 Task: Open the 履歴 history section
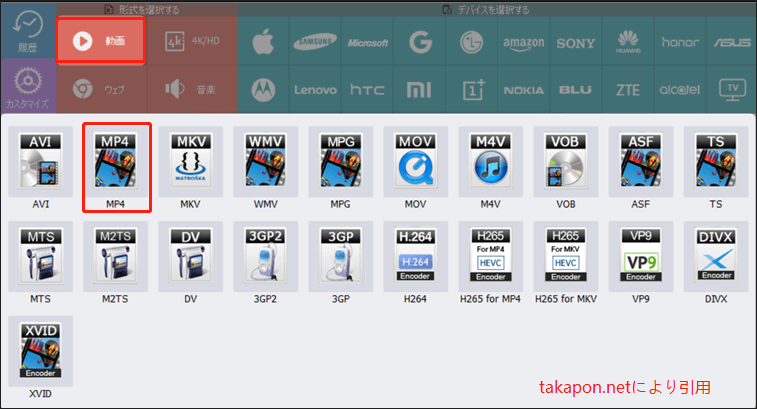point(28,31)
